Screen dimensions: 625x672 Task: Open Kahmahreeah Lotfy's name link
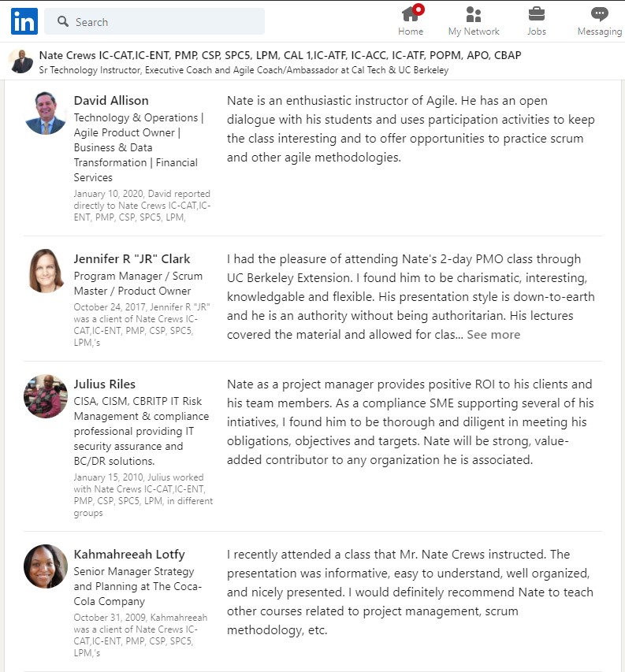tap(129, 554)
